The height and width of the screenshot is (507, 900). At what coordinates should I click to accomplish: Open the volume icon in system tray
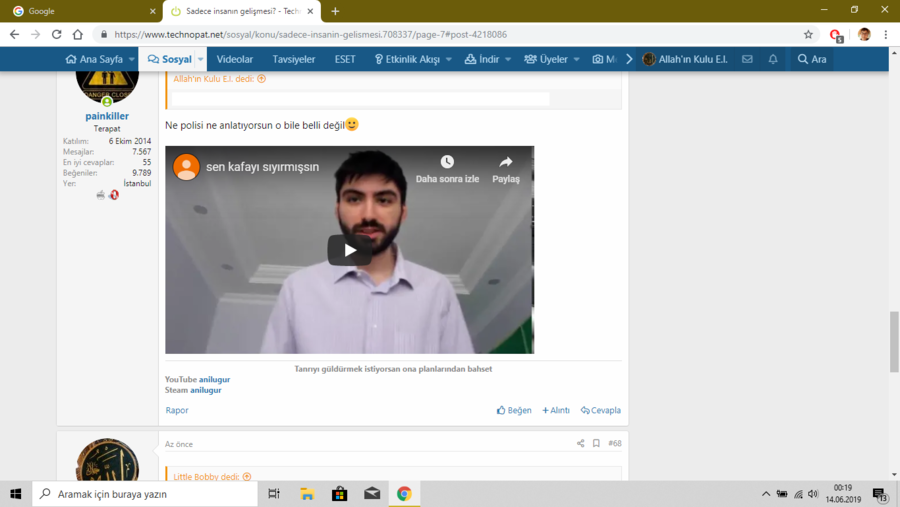(x=813, y=494)
